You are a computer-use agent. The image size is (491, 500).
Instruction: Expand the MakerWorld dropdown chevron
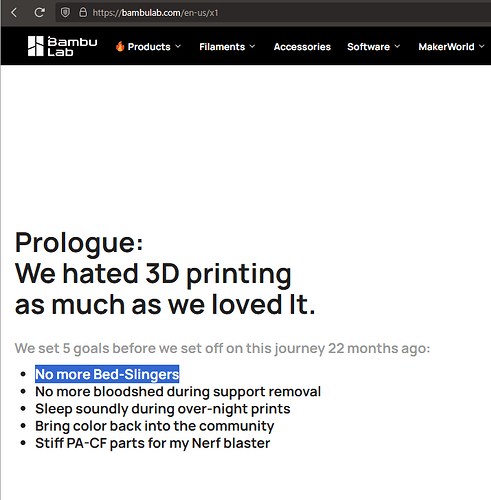[482, 46]
